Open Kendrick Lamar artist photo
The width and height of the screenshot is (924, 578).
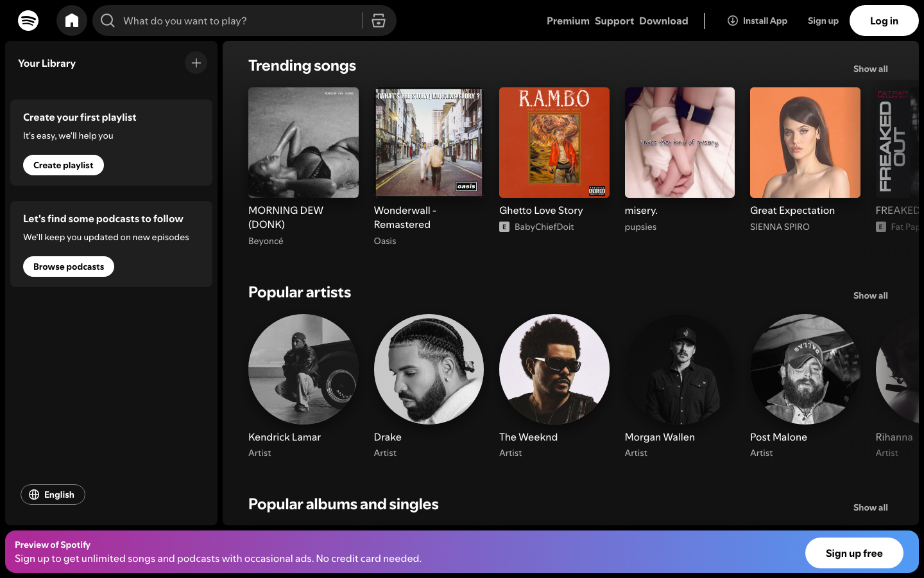click(x=304, y=369)
